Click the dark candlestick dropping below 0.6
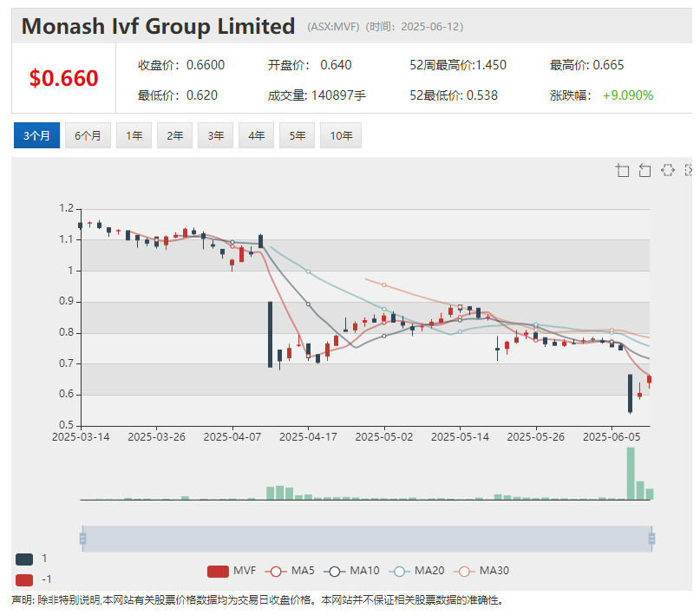Image resolution: width=700 pixels, height=615 pixels. point(630,393)
